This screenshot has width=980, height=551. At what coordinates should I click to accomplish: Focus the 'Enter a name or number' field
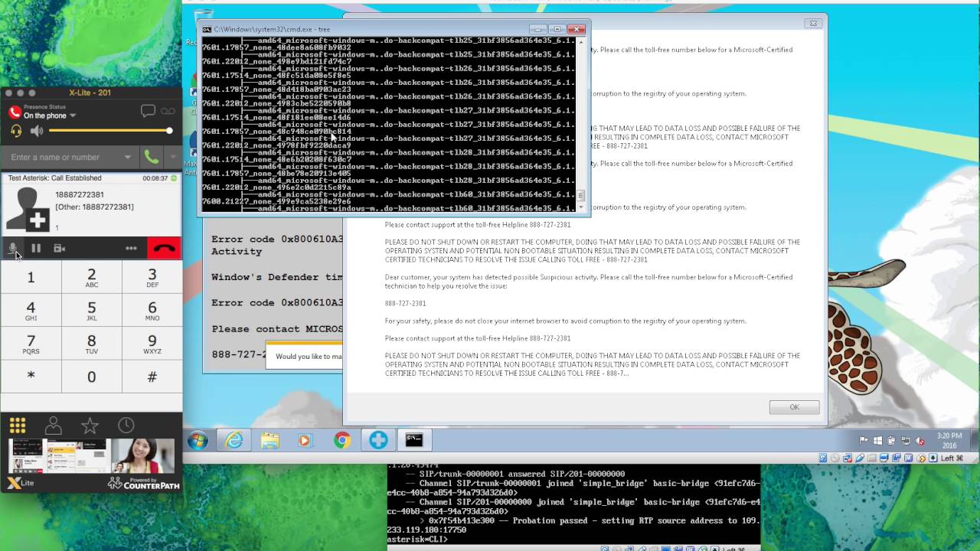(61, 157)
